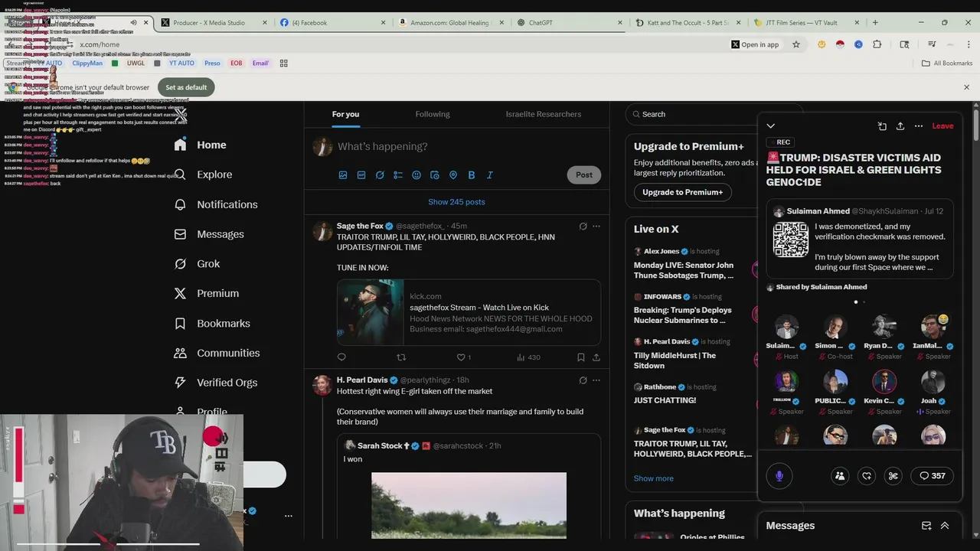Share the Space via share icon
Screen dimensions: 980x551
point(900,126)
